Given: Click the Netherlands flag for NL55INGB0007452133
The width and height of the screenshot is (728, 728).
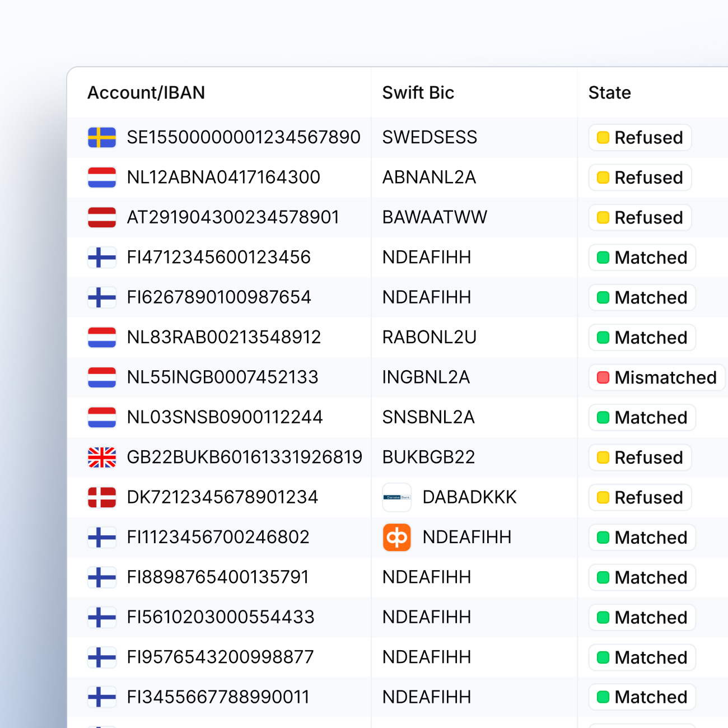Looking at the screenshot, I should [102, 377].
